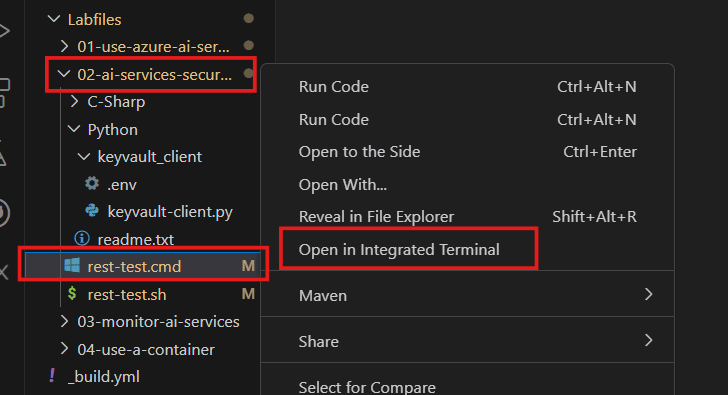Click the M status badge on rest-test.cmd
The height and width of the screenshot is (395, 728).
[x=248, y=266]
